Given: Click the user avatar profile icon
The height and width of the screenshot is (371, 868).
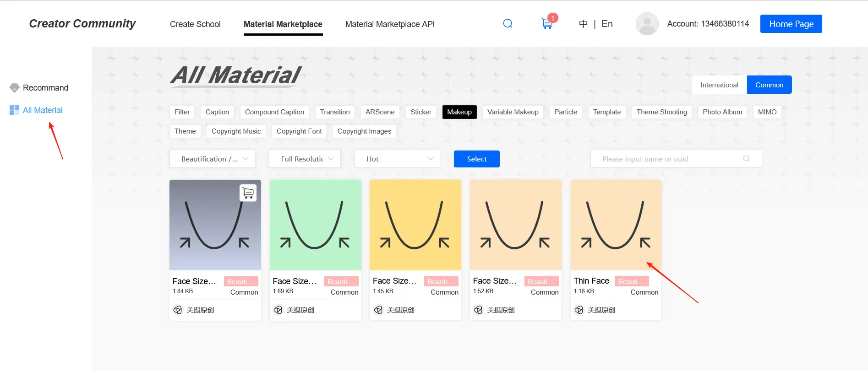Looking at the screenshot, I should coord(647,24).
